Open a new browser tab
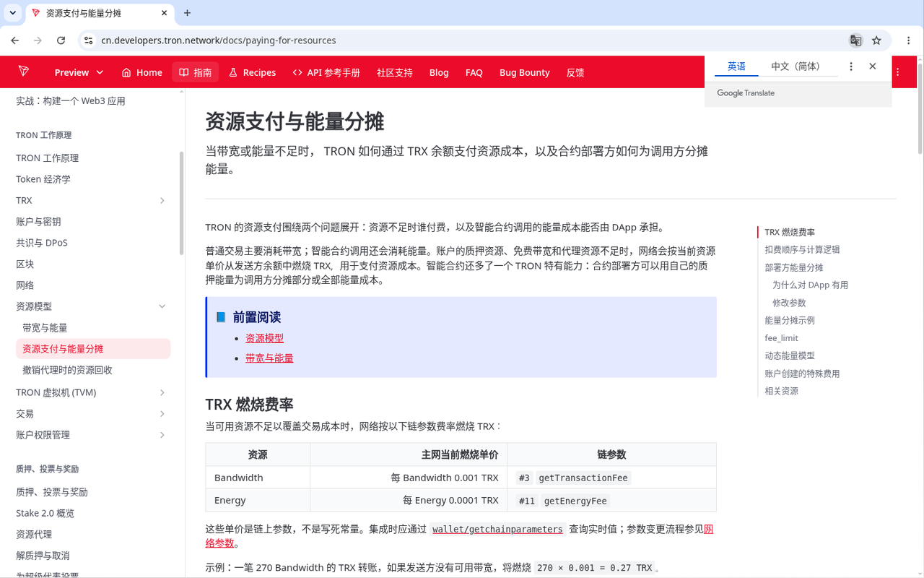This screenshot has width=924, height=578. pos(188,13)
